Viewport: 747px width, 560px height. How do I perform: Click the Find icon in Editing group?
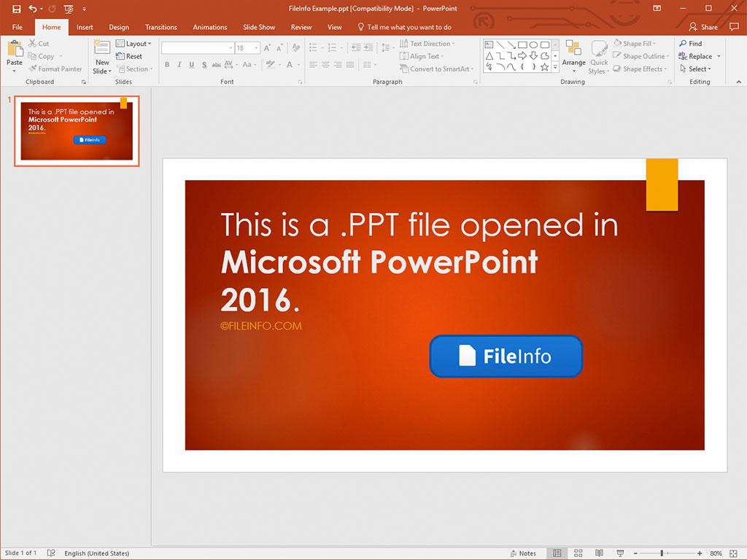[x=691, y=43]
